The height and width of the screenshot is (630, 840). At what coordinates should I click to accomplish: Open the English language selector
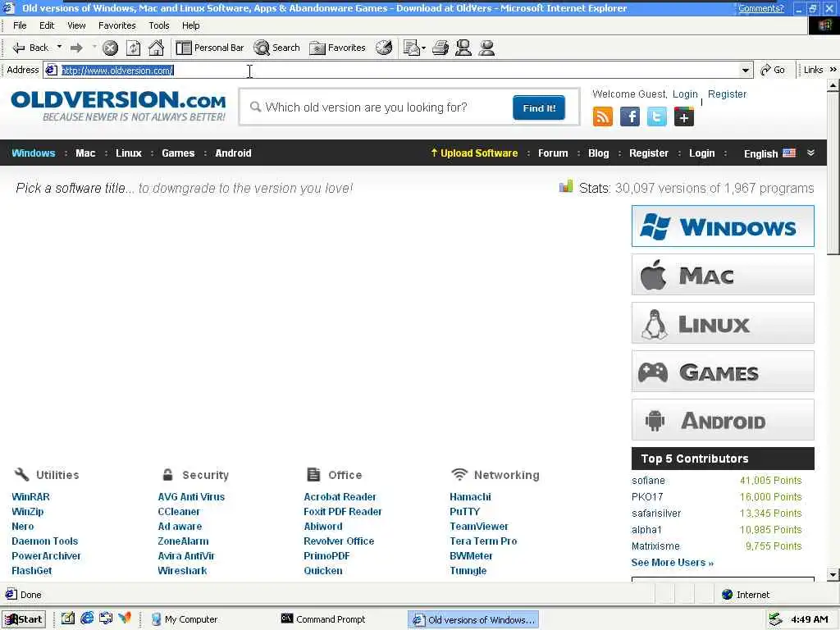click(769, 153)
